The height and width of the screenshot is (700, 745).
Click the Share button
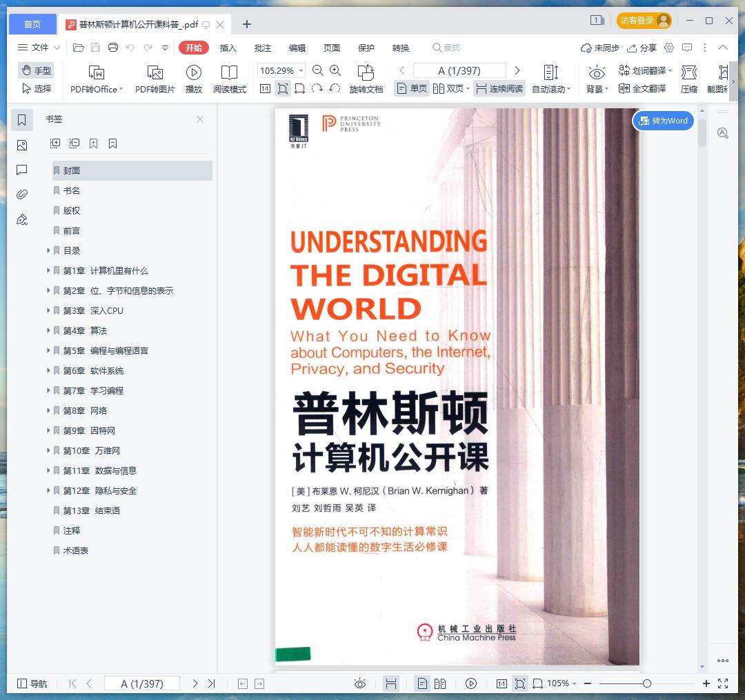tap(642, 48)
